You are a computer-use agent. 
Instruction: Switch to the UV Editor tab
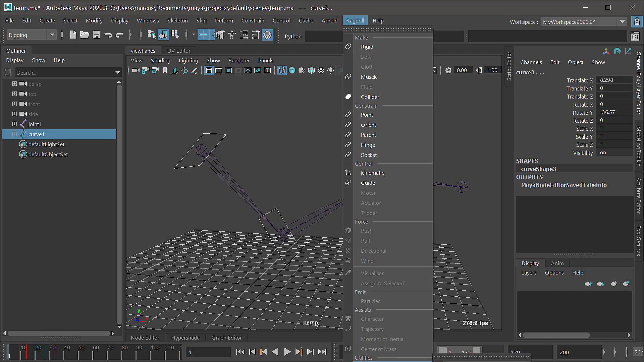tap(178, 51)
